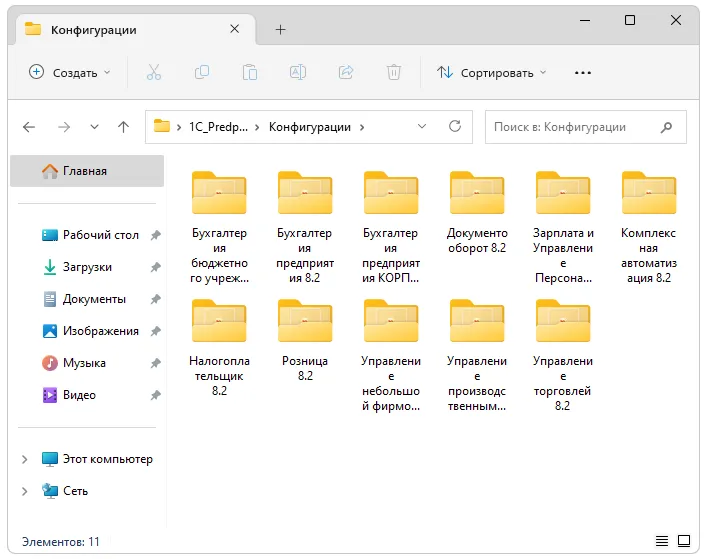Screen dimensions: 707x559
Task: Open the Сортировать dropdown
Action: click(491, 72)
